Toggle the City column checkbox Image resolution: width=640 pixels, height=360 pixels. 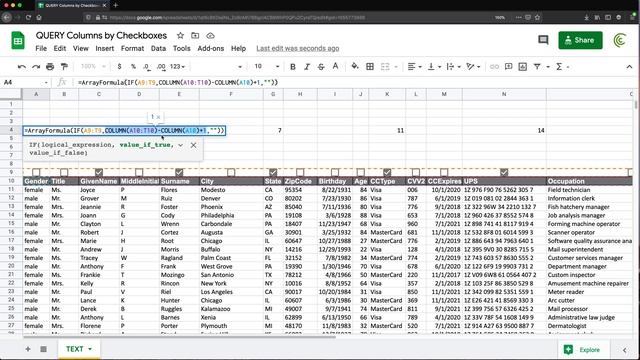231,172
